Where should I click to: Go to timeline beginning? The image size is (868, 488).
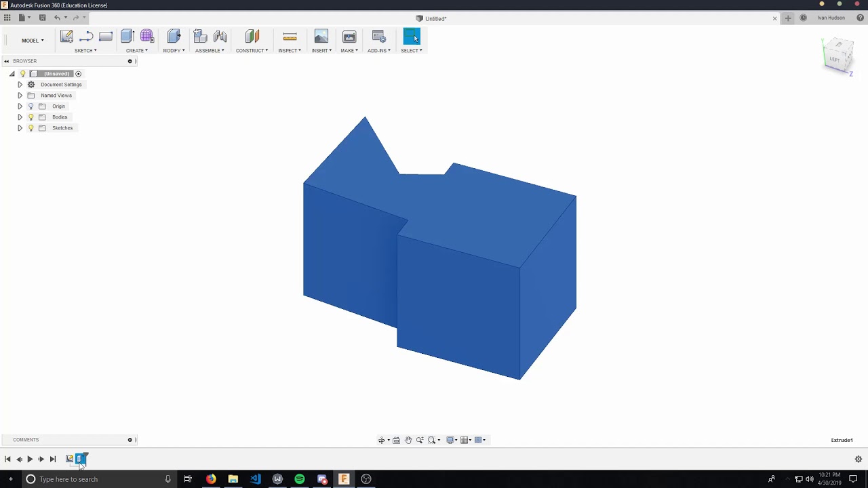pyautogui.click(x=7, y=460)
